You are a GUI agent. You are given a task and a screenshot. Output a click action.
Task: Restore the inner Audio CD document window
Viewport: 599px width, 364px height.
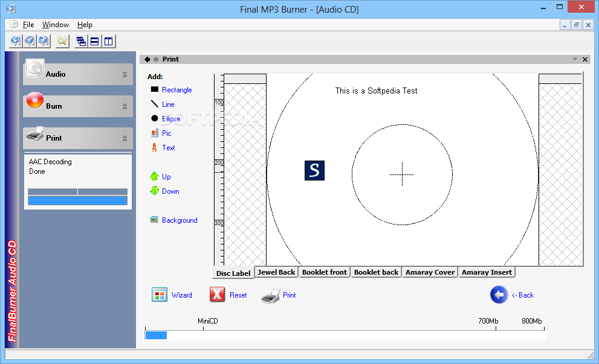(x=577, y=25)
